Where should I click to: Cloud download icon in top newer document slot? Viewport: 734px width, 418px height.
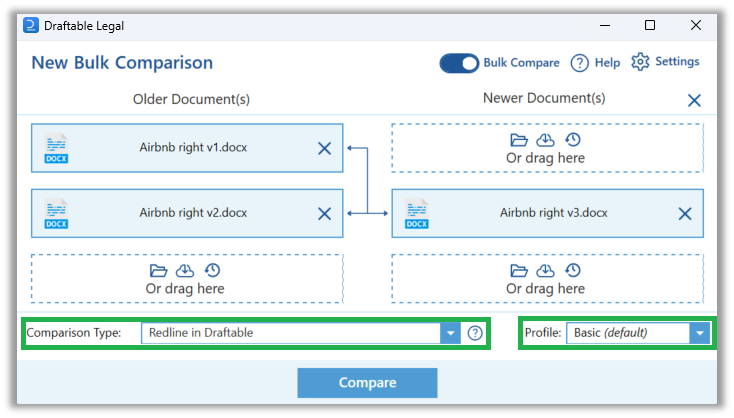pos(545,139)
